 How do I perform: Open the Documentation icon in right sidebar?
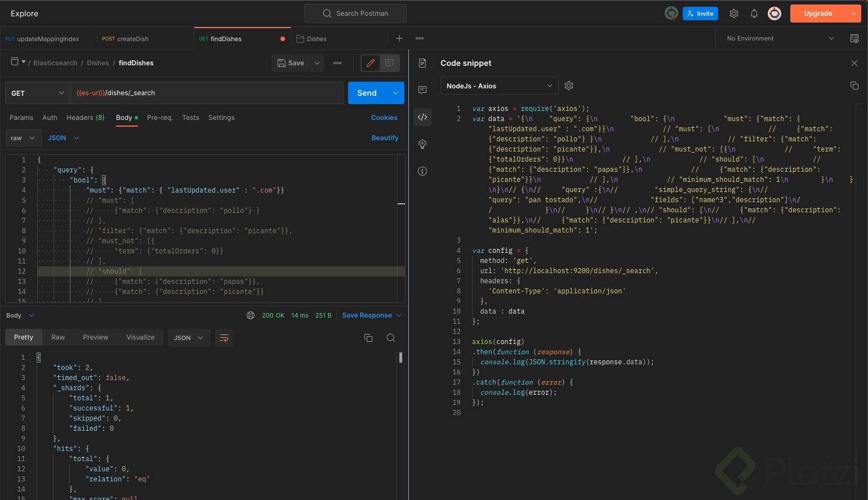click(x=422, y=63)
